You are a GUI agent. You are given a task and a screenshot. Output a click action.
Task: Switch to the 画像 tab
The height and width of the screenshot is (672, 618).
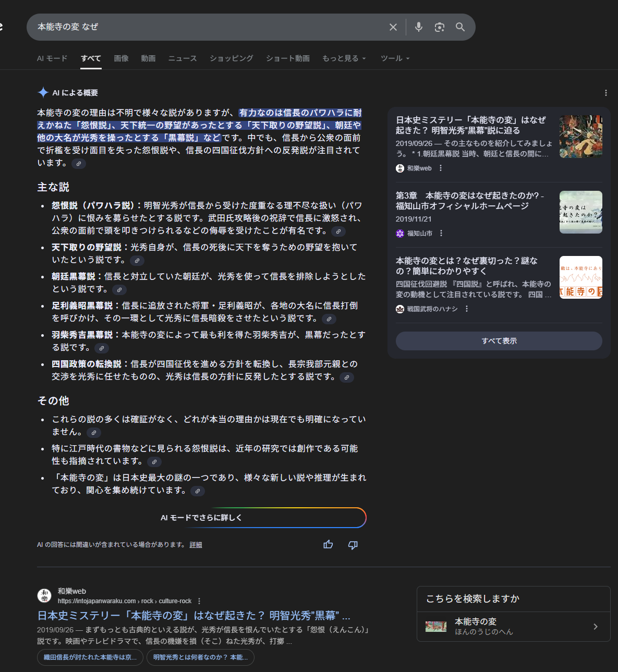(121, 58)
